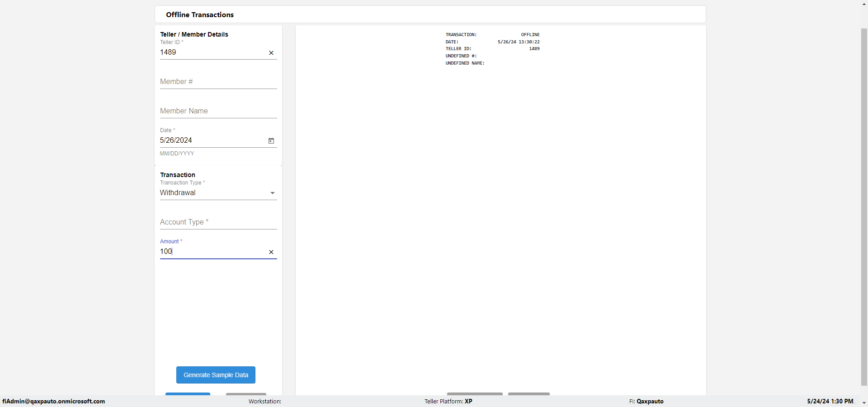
Task: Clear the Teller ID field with the X icon
Action: [x=271, y=53]
